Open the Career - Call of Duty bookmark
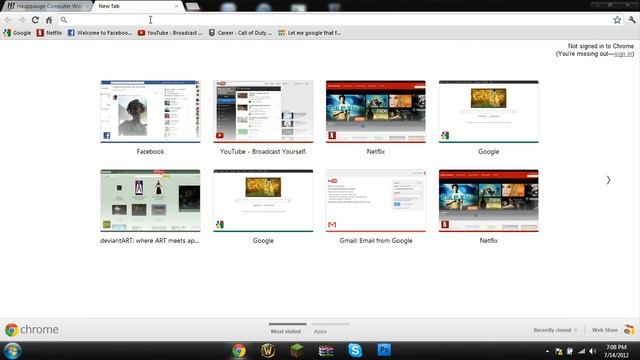640x360 pixels. click(x=240, y=33)
